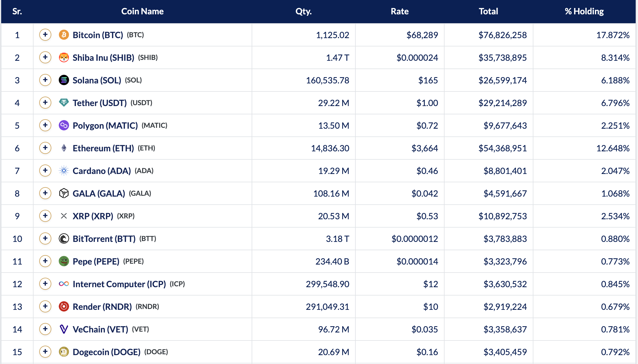The width and height of the screenshot is (638, 364).
Task: Expand the Shiba Inu row details
Action: click(45, 57)
